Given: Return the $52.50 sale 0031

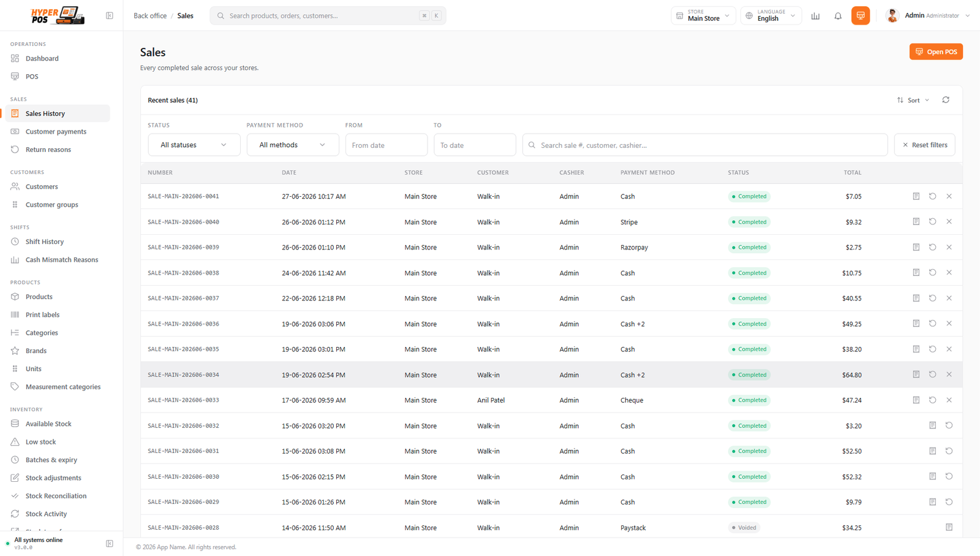Looking at the screenshot, I should (x=949, y=451).
